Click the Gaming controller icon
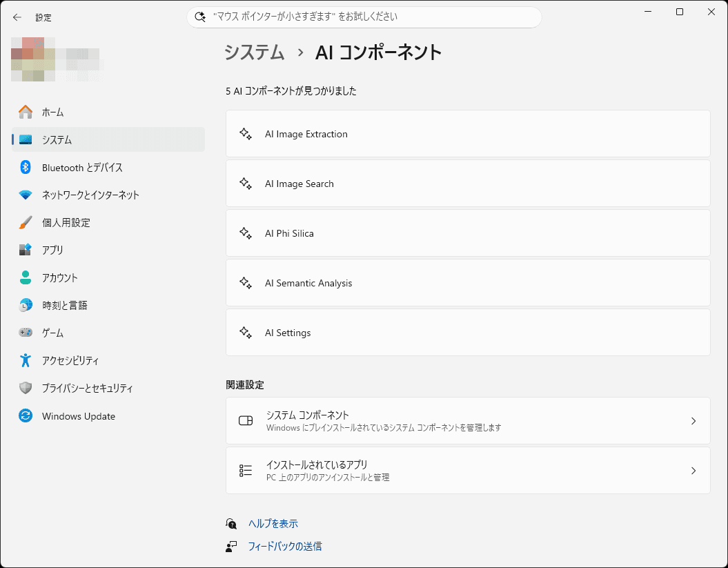 point(26,333)
